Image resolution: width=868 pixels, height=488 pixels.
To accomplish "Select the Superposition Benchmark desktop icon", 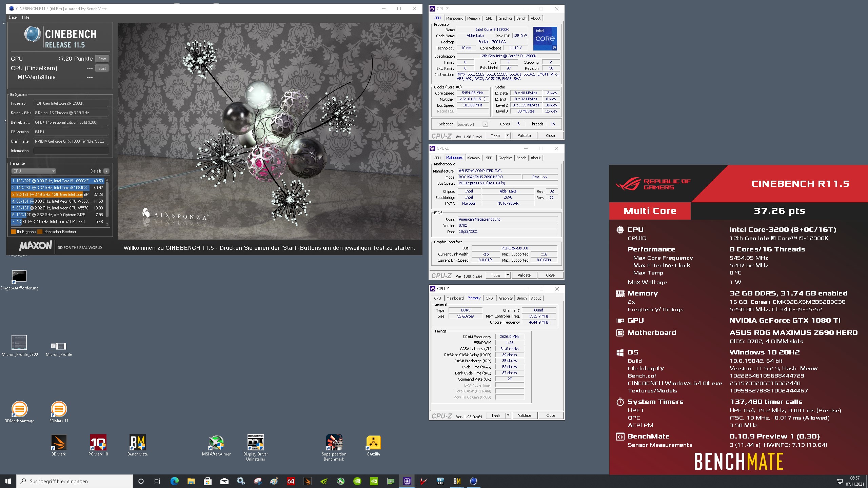I will click(x=334, y=448).
